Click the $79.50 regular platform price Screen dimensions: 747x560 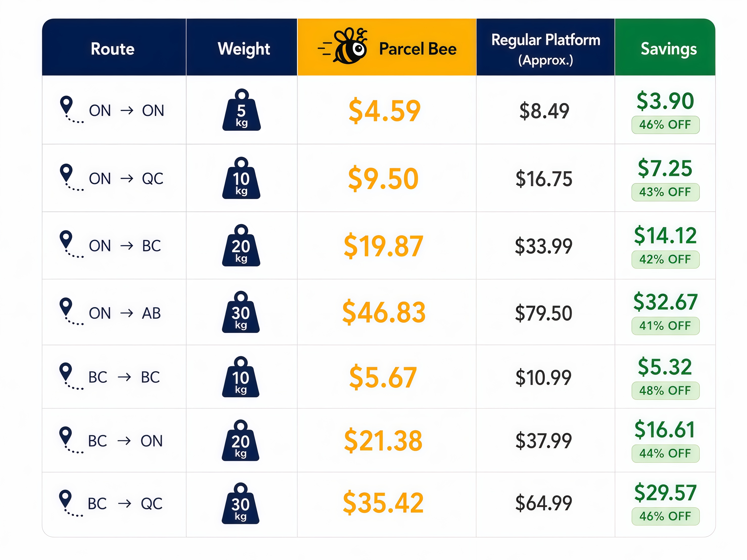543,313
